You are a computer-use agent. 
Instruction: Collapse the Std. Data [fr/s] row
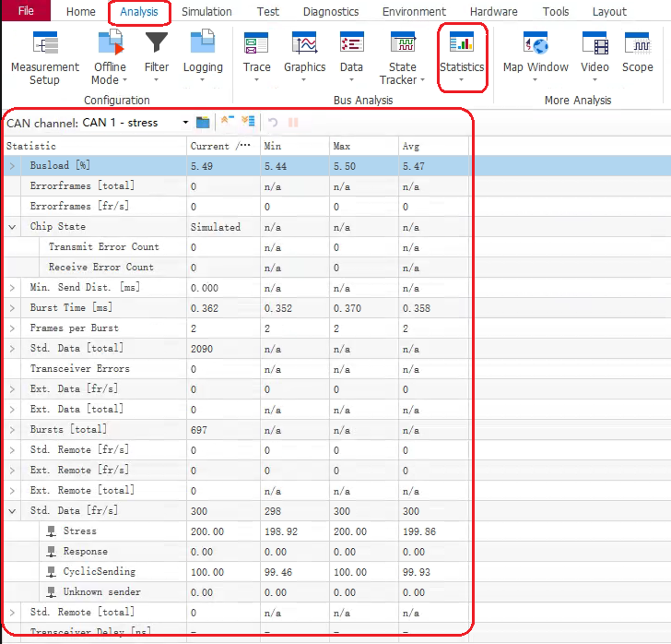(12, 511)
